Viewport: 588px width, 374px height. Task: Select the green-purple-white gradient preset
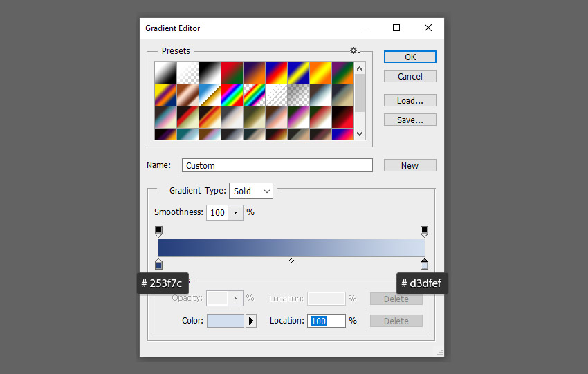tap(298, 117)
